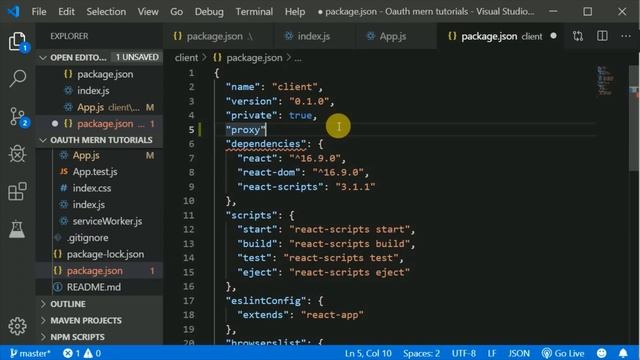640x360 pixels.
Task: Expand the NPM Scripts section
Action: coord(99,337)
